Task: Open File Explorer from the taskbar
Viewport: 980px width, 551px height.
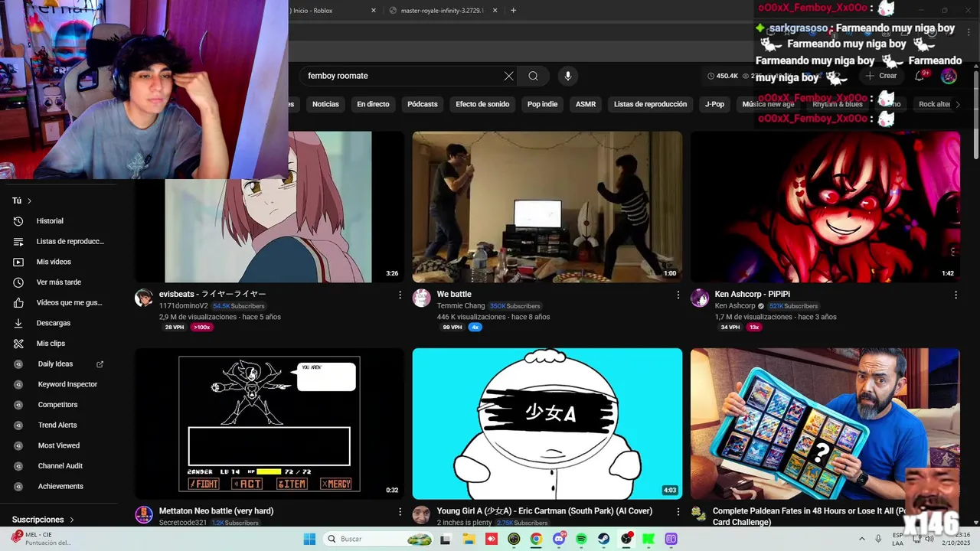Action: [x=469, y=539]
